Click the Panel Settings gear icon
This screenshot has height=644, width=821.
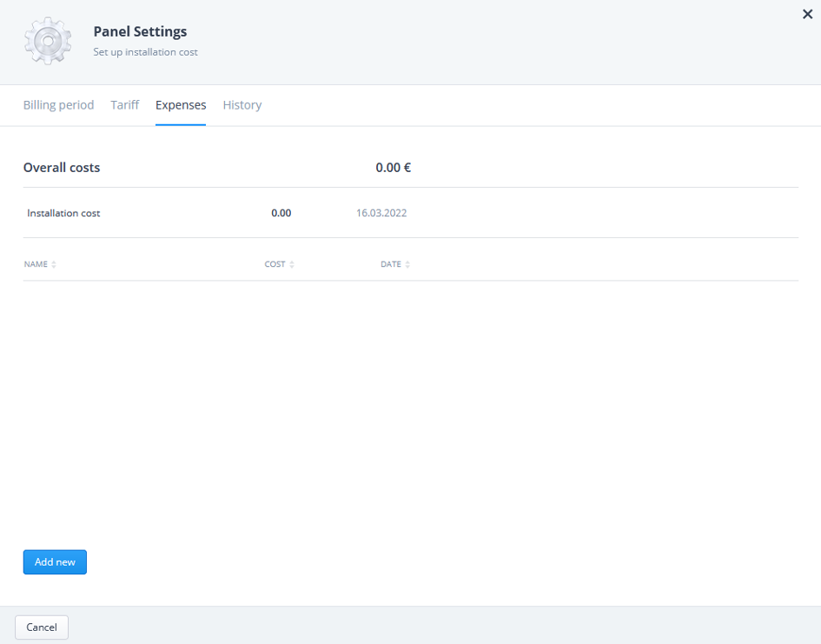[x=48, y=41]
